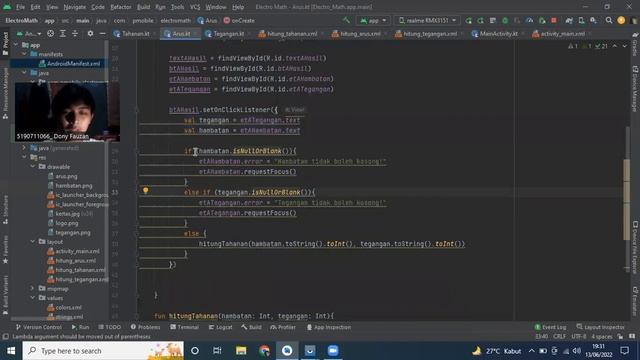Click Collapse All icon in Project panel
Screen dimensions: 640x360
coord(75,33)
